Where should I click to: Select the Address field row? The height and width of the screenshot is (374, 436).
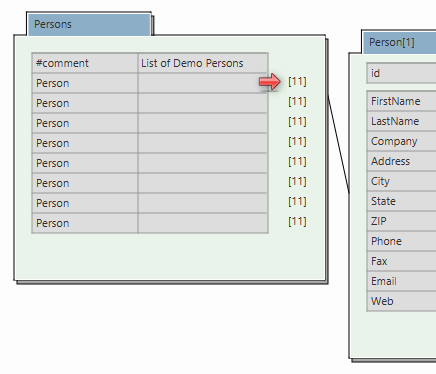pos(402,161)
